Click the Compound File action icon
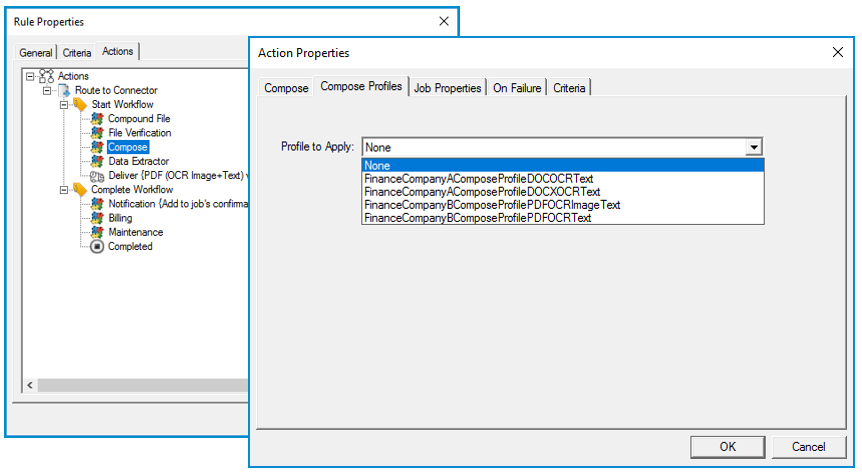Screen dimensions: 862x473 [x=97, y=119]
